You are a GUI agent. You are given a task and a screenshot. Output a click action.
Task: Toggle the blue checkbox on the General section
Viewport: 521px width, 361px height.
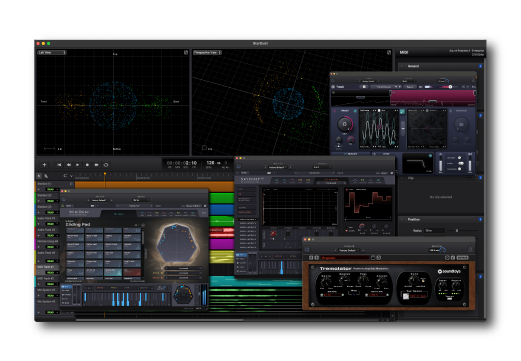pyautogui.click(x=480, y=66)
